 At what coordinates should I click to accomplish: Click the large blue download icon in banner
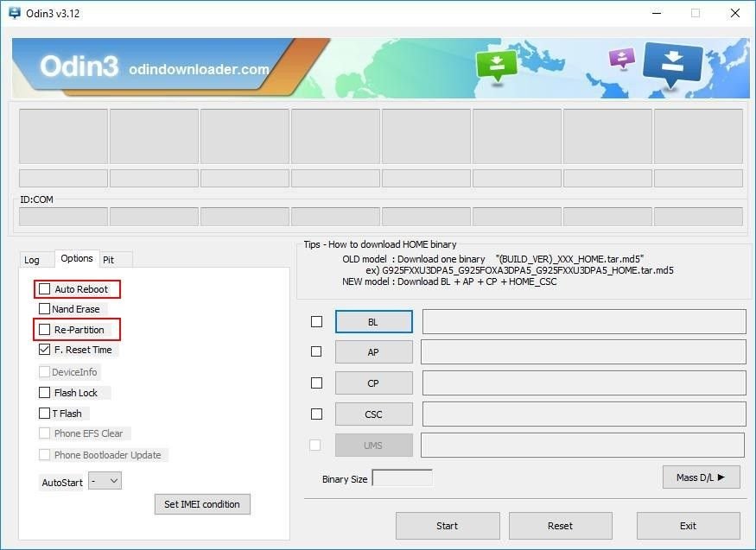coord(672,64)
